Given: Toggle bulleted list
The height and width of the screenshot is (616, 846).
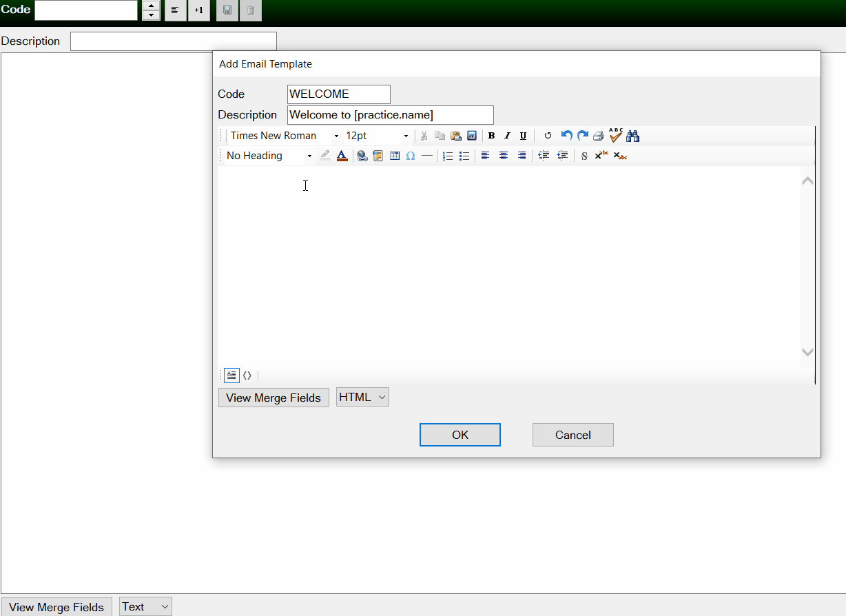Looking at the screenshot, I should [464, 156].
